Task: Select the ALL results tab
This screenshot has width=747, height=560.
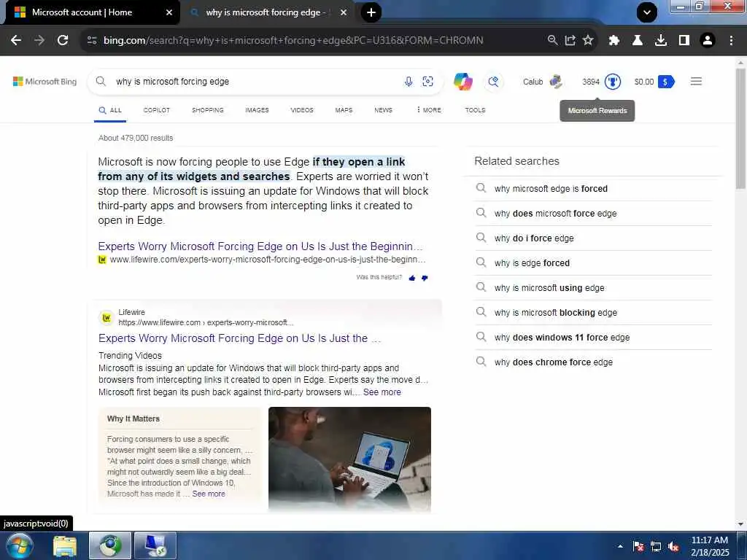Action: click(110, 110)
